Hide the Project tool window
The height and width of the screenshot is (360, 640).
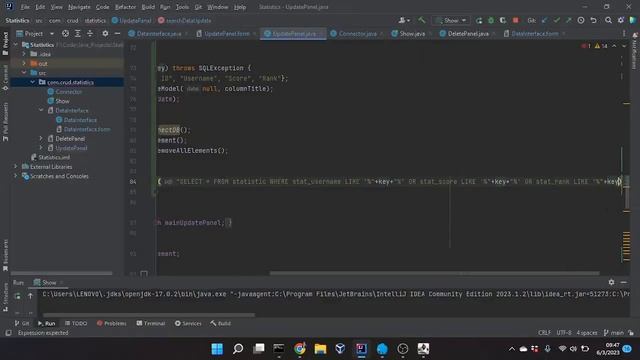[118, 33]
